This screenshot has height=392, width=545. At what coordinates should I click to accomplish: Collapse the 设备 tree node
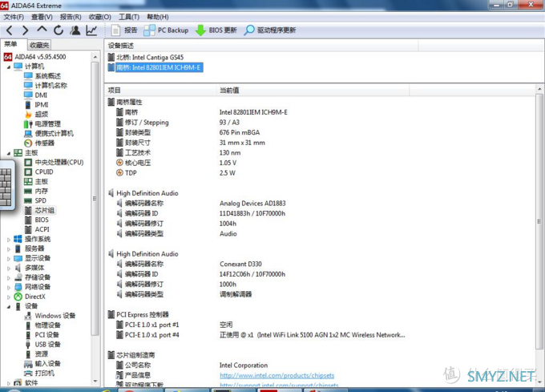[9, 306]
